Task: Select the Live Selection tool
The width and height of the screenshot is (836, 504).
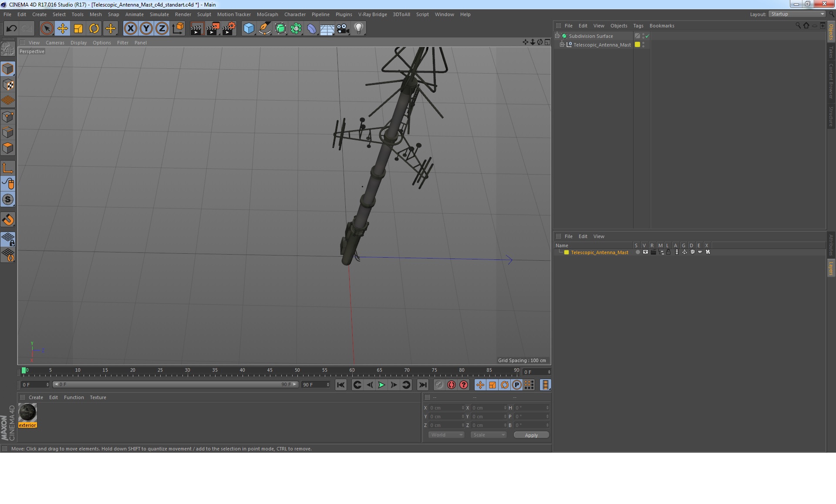Action: point(46,27)
